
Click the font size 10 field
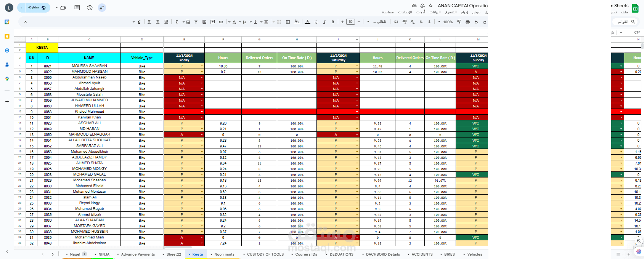[x=351, y=22]
